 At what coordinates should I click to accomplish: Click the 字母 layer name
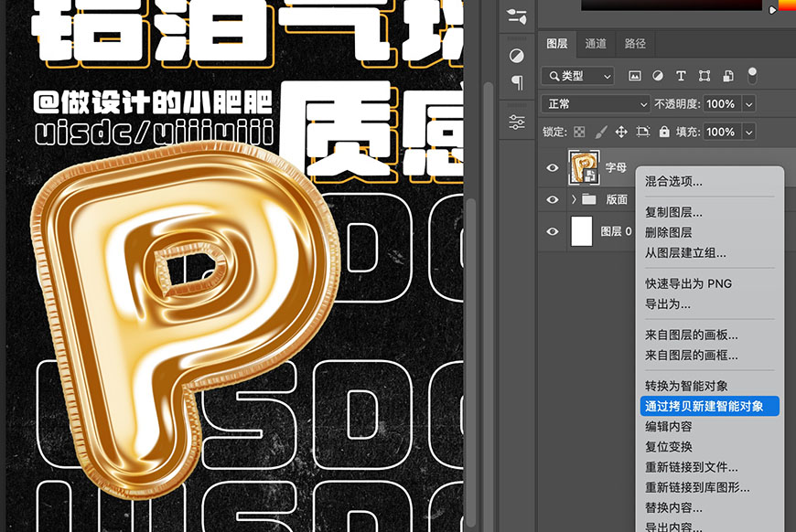[616, 167]
